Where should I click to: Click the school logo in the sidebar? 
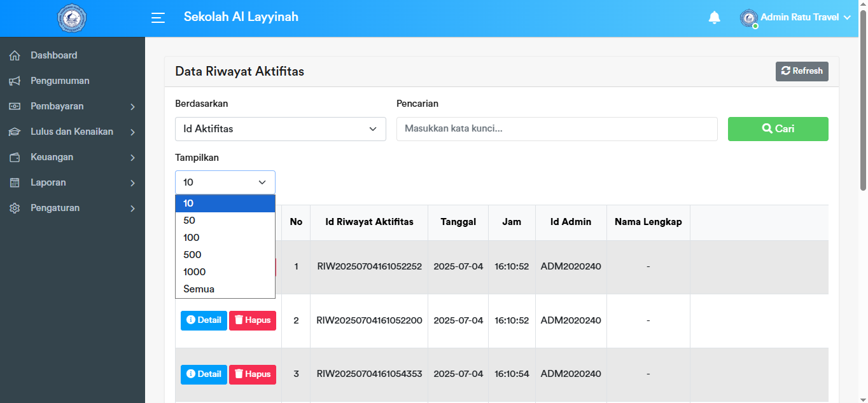tap(72, 18)
